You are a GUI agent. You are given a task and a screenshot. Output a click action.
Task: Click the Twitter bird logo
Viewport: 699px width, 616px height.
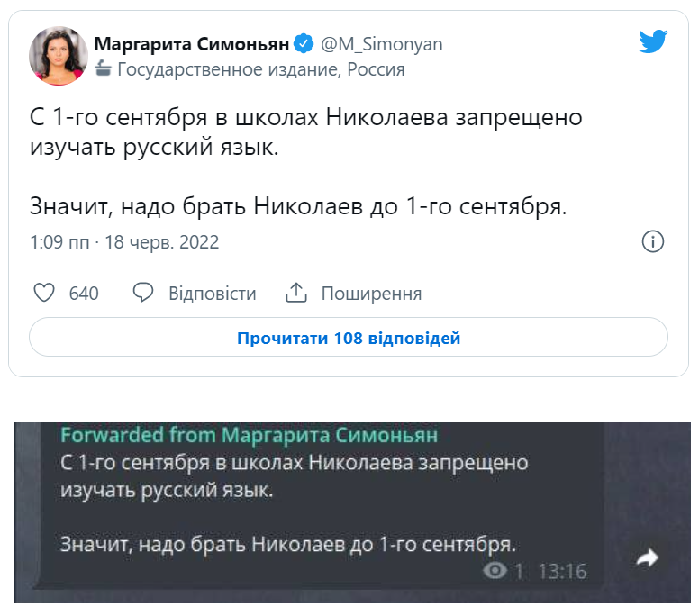652,42
